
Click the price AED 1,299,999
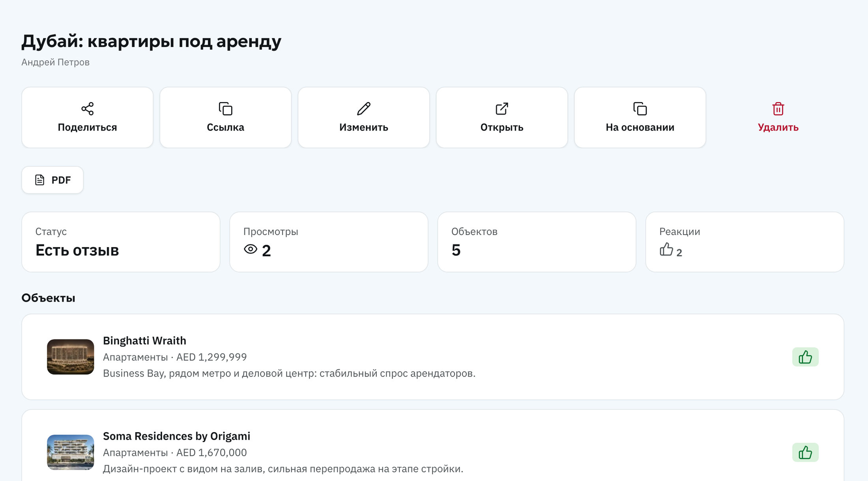[211, 357]
